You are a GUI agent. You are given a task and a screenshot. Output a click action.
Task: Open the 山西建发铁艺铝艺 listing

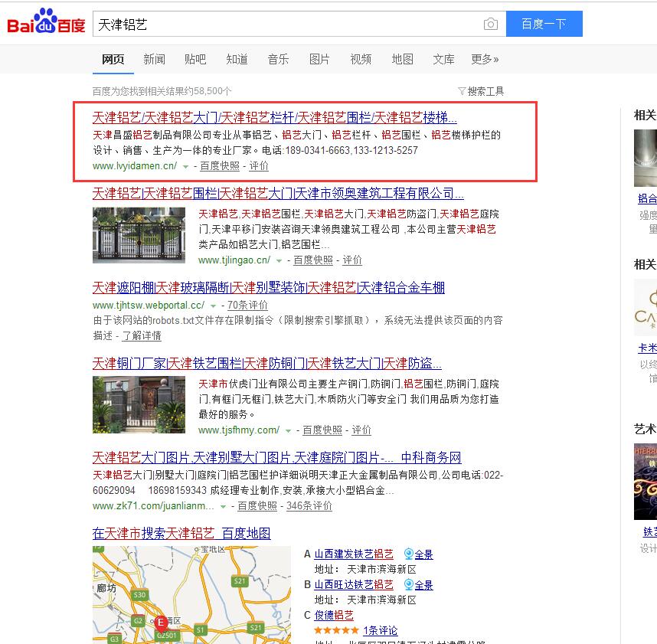(x=354, y=554)
